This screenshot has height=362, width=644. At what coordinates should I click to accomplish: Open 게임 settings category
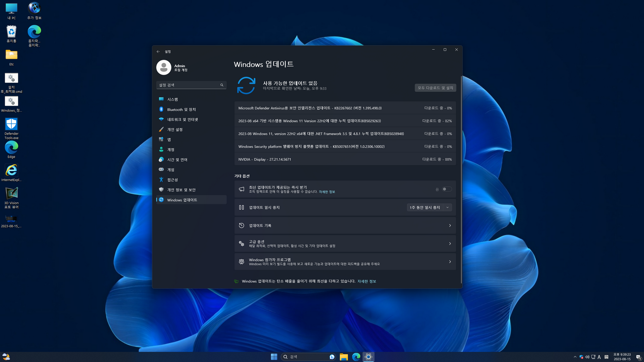click(191, 170)
